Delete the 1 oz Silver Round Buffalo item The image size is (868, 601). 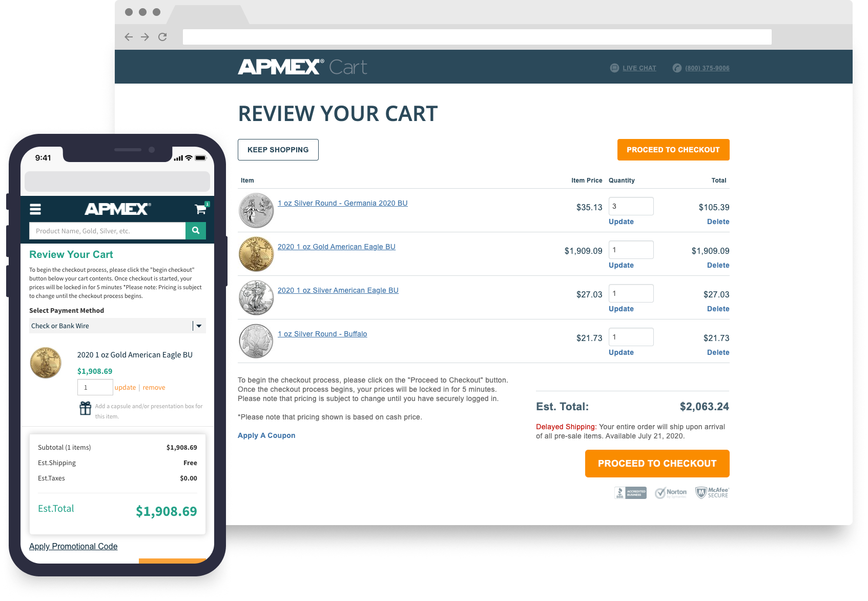click(x=718, y=352)
